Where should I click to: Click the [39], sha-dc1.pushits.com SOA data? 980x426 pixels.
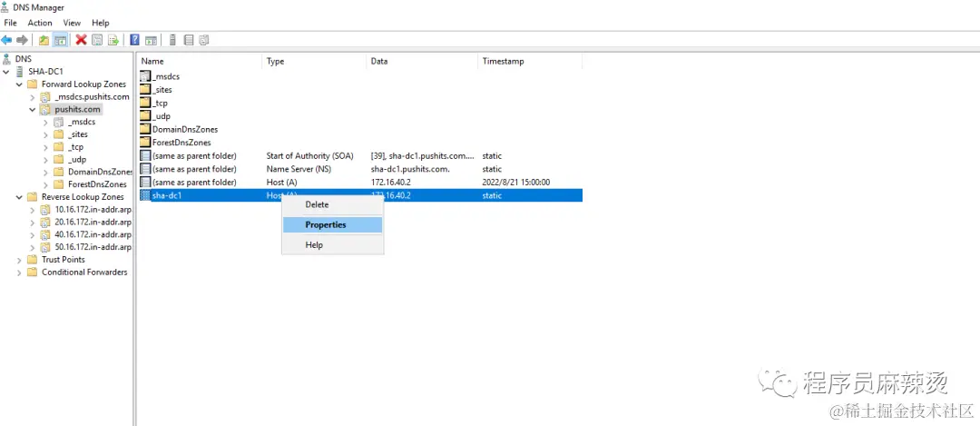coord(423,155)
